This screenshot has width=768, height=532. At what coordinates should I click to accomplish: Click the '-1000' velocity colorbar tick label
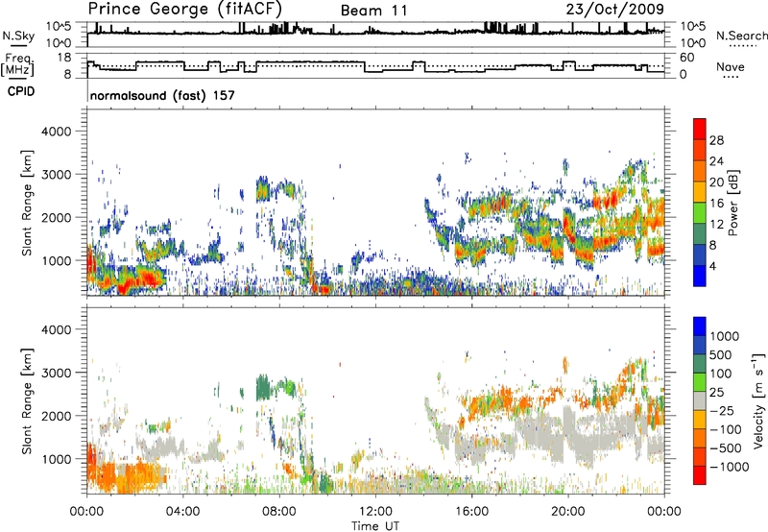[x=729, y=467]
